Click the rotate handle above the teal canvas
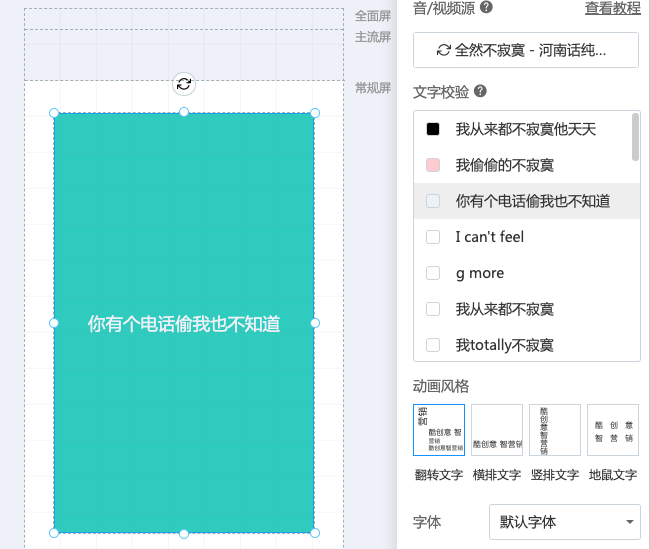This screenshot has height=549, width=650. [x=184, y=84]
